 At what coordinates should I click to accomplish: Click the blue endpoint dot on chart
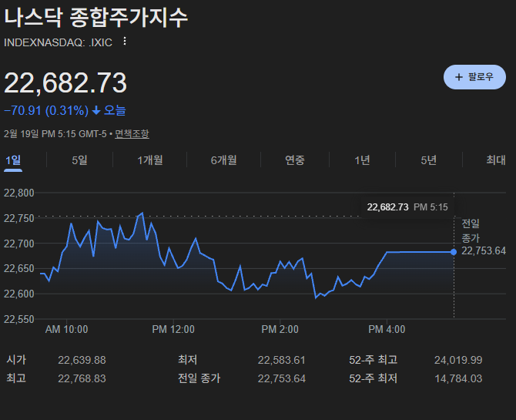click(453, 252)
